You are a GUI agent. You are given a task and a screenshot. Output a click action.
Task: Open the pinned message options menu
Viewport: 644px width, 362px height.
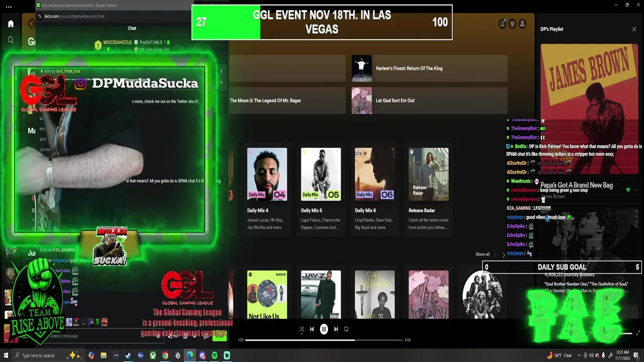pyautogui.click(x=221, y=72)
